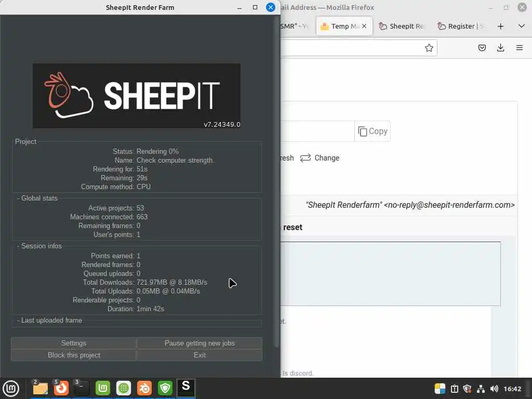Viewport: 532px width, 399px height.
Task: Open the volume control tray icon
Action: 494,389
